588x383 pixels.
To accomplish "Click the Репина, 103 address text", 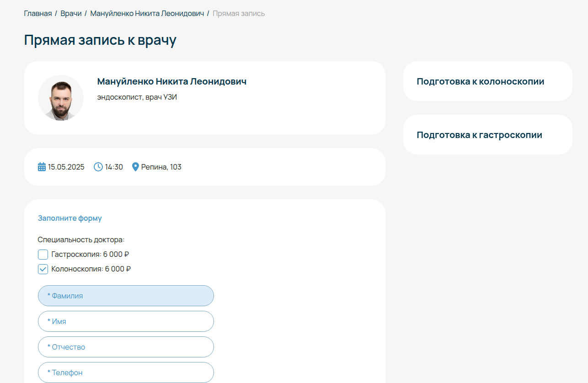I will click(x=161, y=167).
